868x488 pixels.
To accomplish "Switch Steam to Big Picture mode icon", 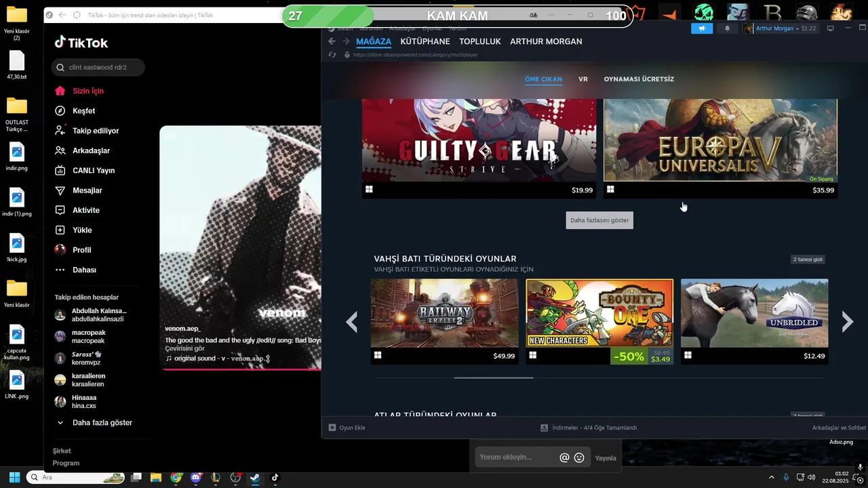I will click(830, 28).
